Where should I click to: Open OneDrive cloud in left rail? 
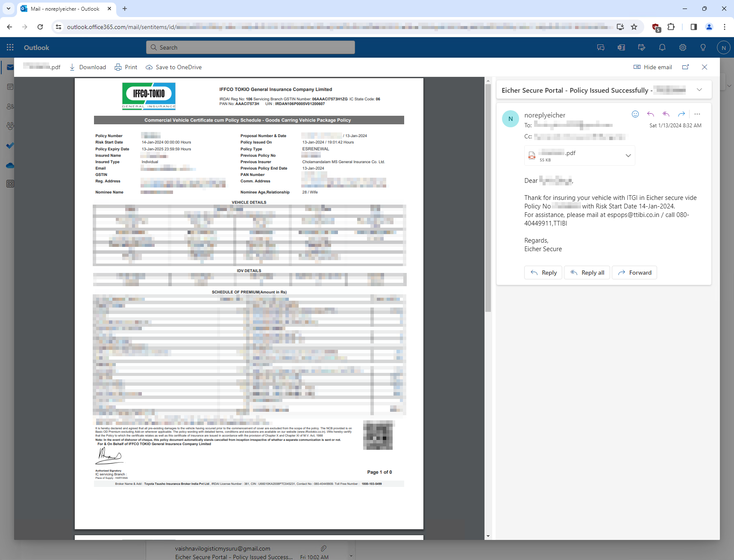10,165
